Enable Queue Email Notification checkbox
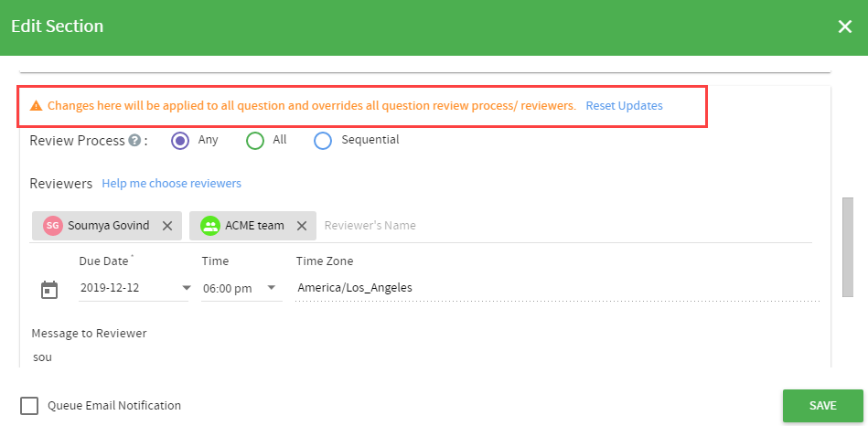Viewport: 868px width, 426px height. [29, 406]
